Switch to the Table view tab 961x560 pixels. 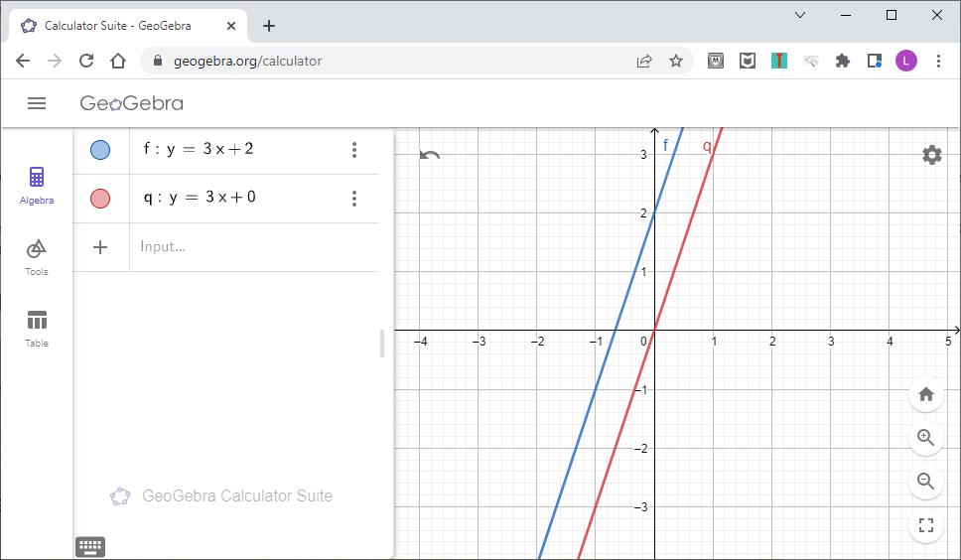click(37, 328)
